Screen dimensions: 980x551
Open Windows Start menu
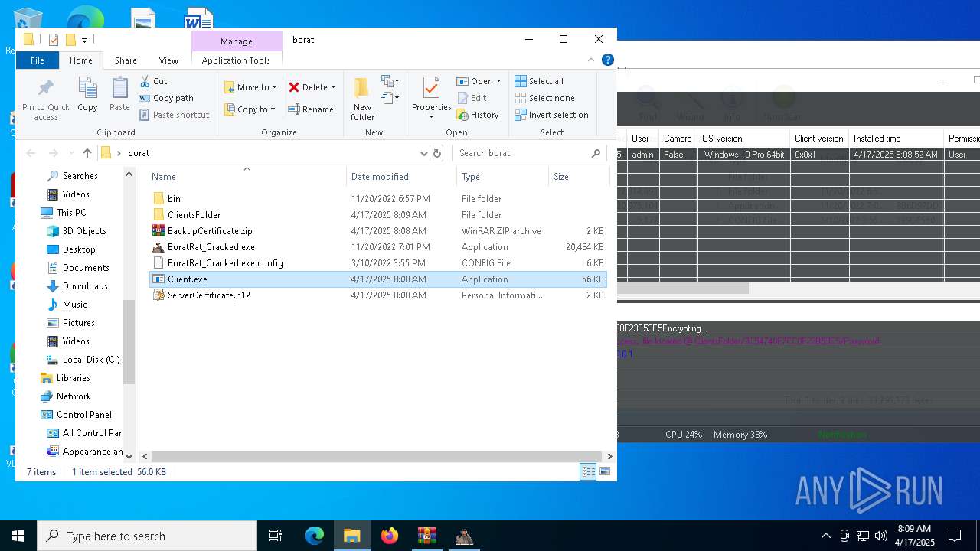pyautogui.click(x=18, y=536)
